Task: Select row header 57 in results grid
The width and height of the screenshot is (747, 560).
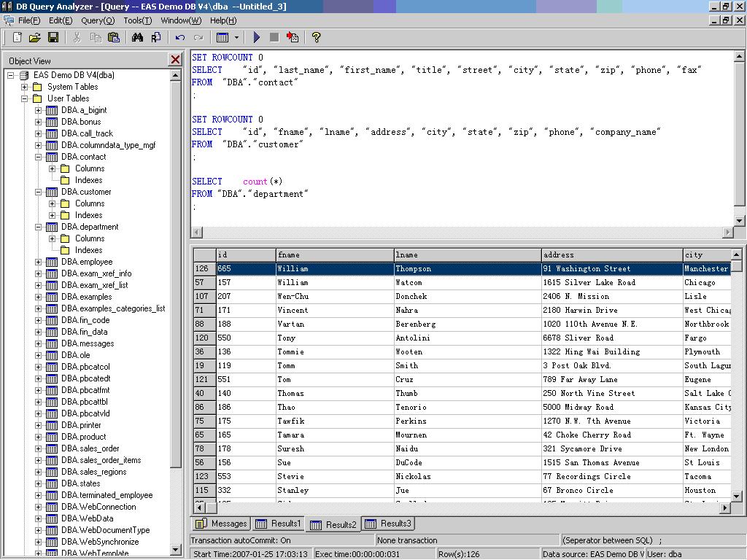Action: 205,282
